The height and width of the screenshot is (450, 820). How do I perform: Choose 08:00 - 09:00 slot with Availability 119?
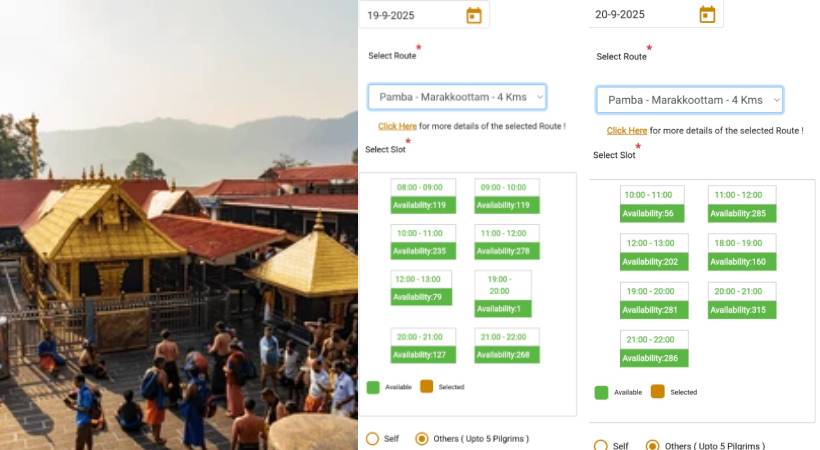click(423, 196)
